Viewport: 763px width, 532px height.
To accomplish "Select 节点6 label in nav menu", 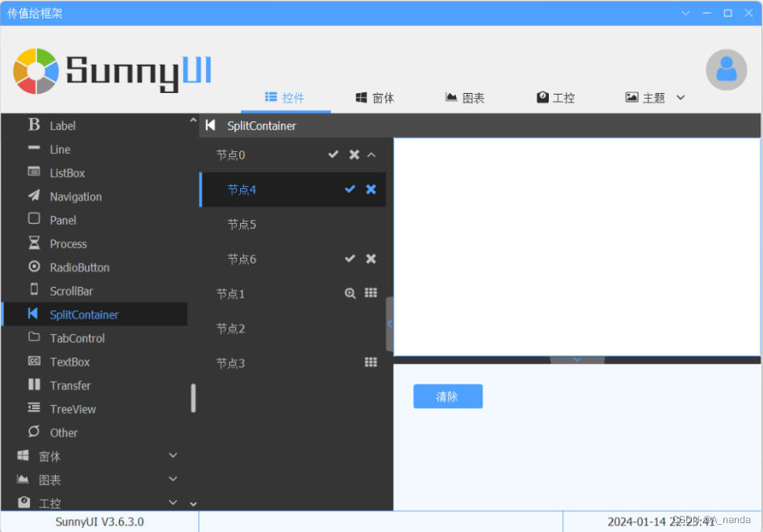I will tap(242, 259).
